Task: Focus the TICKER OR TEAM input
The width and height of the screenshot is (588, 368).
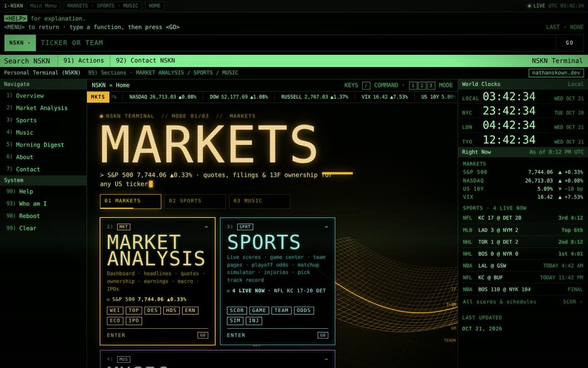Action: point(295,43)
